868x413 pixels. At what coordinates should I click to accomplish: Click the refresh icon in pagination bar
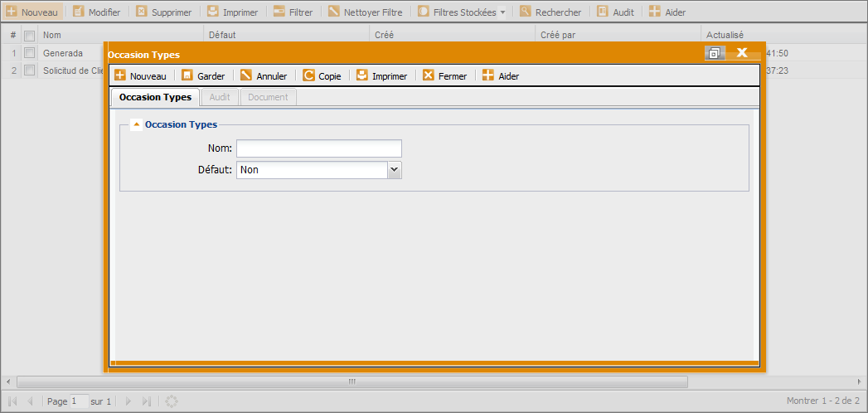coord(172,401)
